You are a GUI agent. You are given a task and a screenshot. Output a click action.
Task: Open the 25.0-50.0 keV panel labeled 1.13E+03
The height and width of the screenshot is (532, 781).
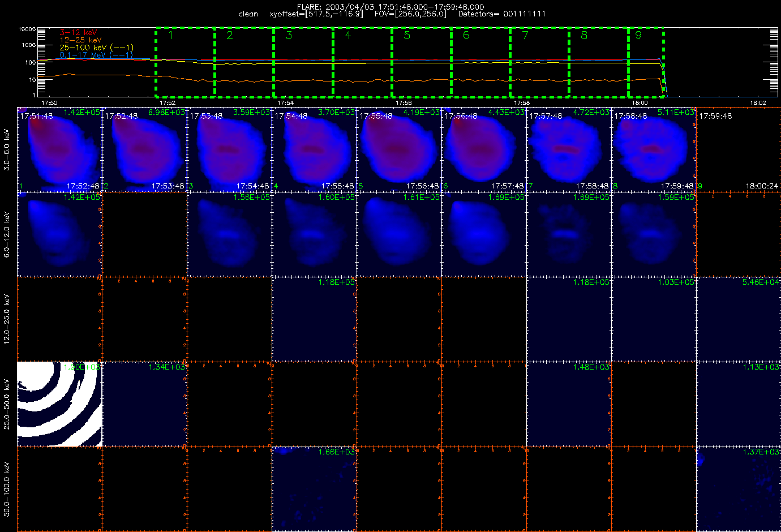[x=739, y=404]
